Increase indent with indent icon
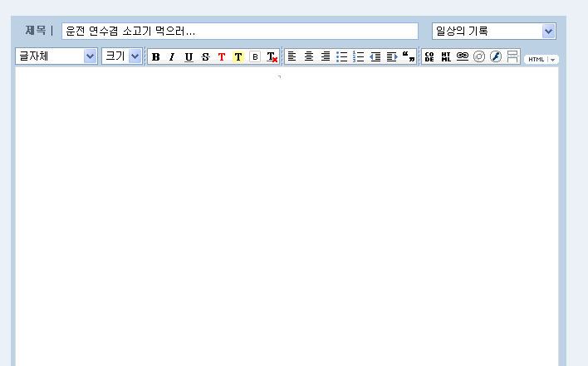This screenshot has width=588, height=366. [x=392, y=56]
